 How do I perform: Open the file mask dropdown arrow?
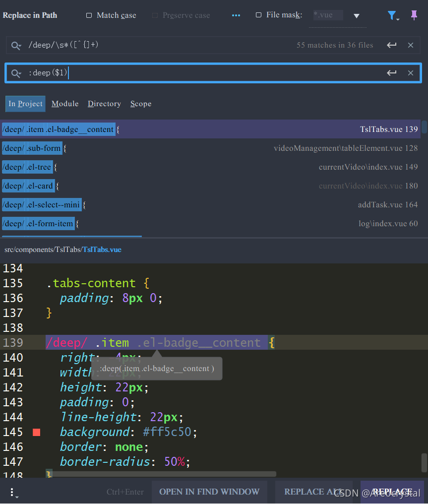click(x=357, y=15)
